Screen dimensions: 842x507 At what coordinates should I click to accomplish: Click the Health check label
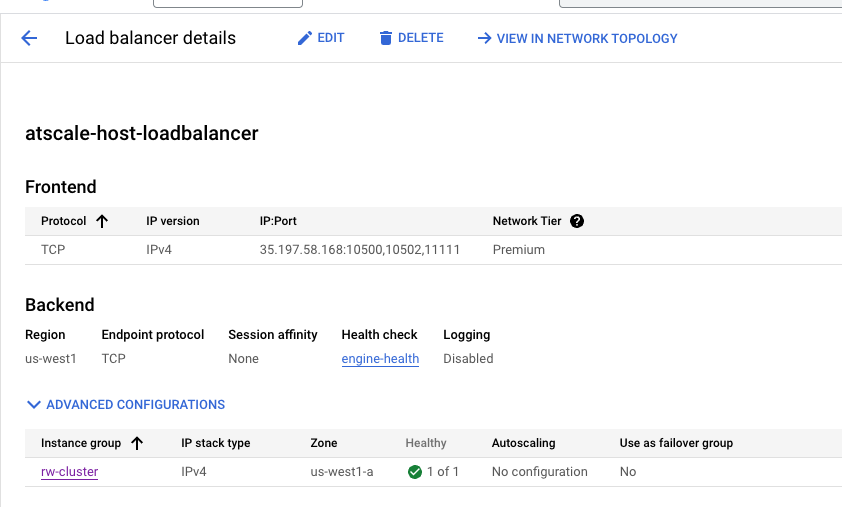[380, 335]
